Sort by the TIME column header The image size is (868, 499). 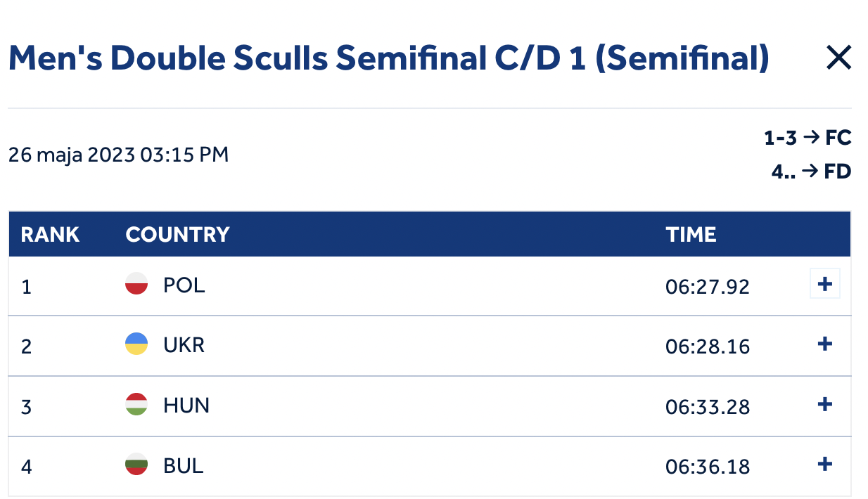pos(691,235)
